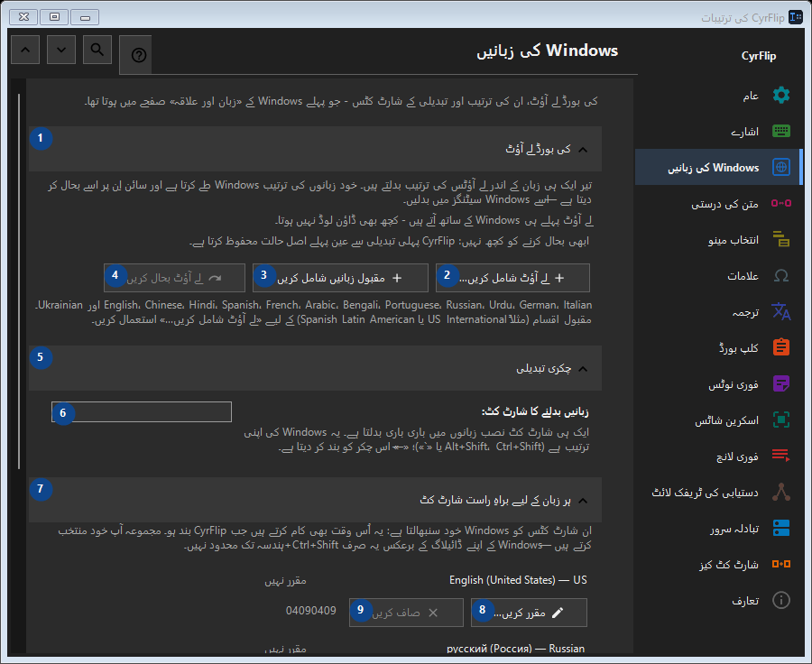Go to ترجمہ menu item
The height and width of the screenshot is (664, 812).
point(717,311)
